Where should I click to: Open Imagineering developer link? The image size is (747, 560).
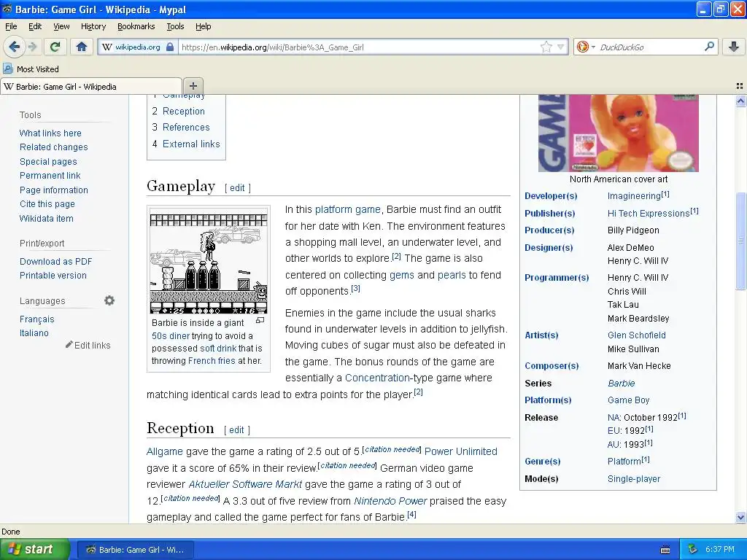pyautogui.click(x=634, y=196)
